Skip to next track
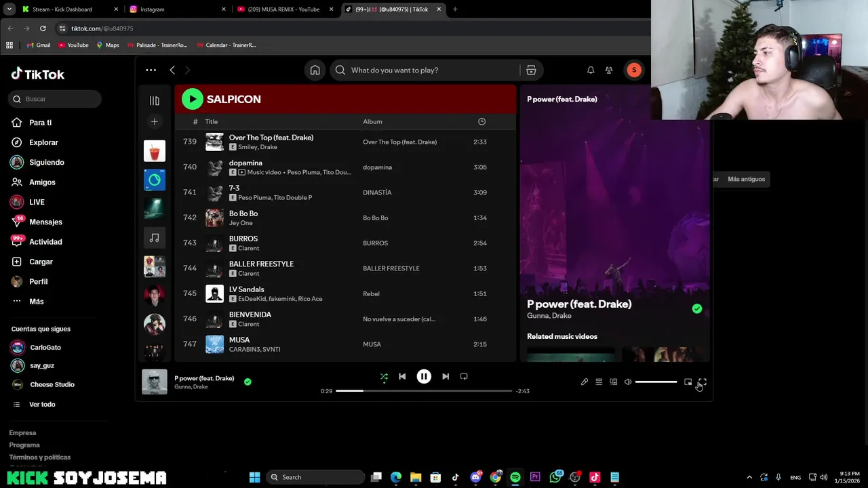 (446, 376)
